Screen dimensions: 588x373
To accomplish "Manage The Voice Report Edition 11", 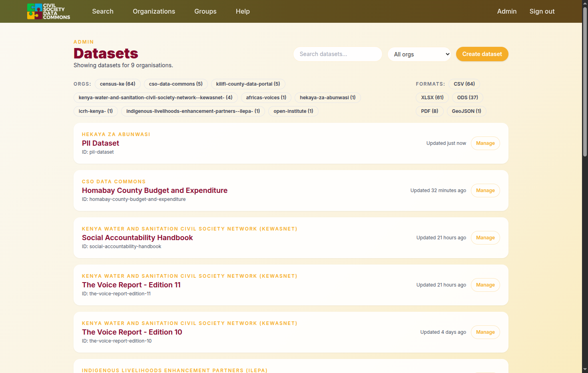I will (485, 285).
